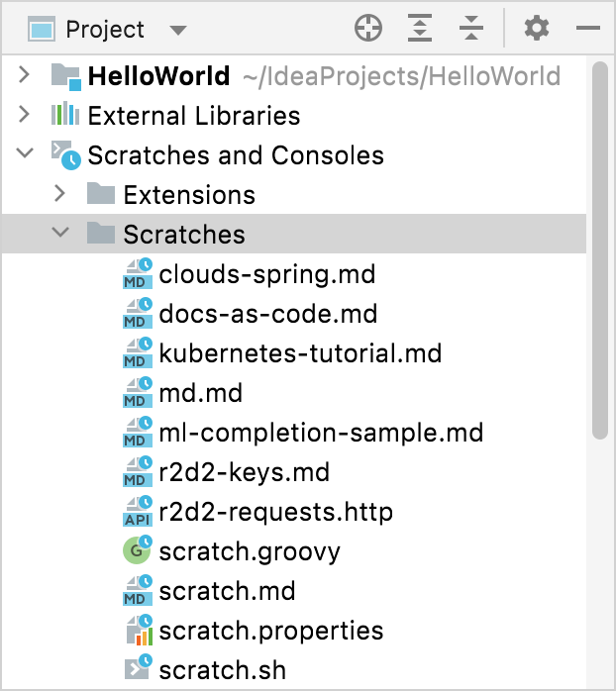Click the scratch.properties file icon
Screen dimensions: 616x691
point(139,631)
